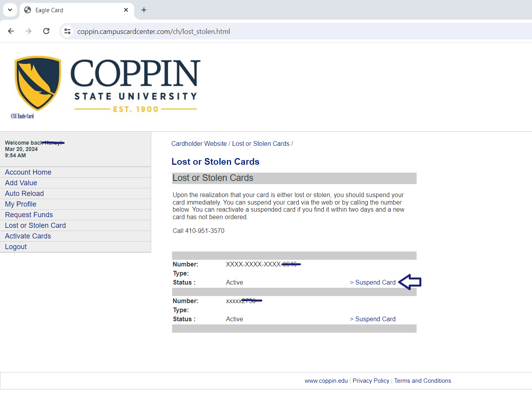Open Auto Reload in sidebar
Viewport: 532px width, 406px height.
[x=24, y=194]
